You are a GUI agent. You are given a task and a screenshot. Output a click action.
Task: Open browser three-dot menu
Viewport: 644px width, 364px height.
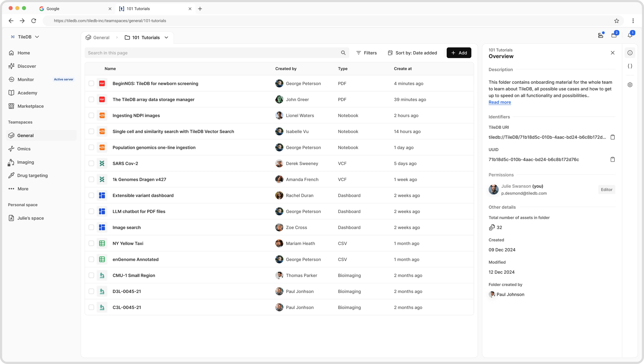coord(633,21)
